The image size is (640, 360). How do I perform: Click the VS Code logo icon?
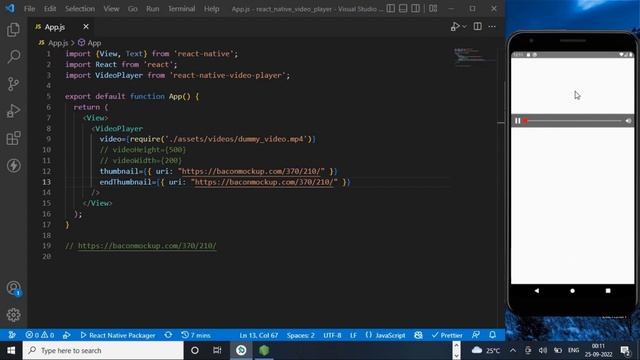(10, 8)
